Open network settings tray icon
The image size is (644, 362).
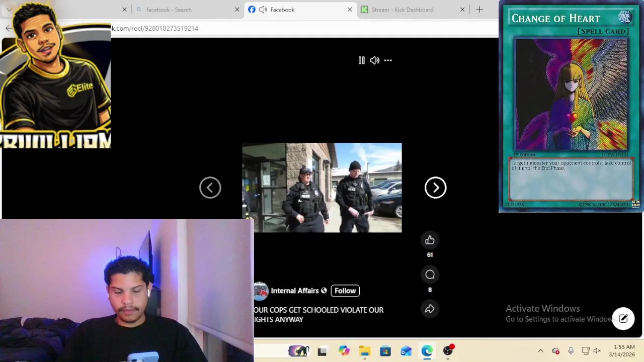586,351
